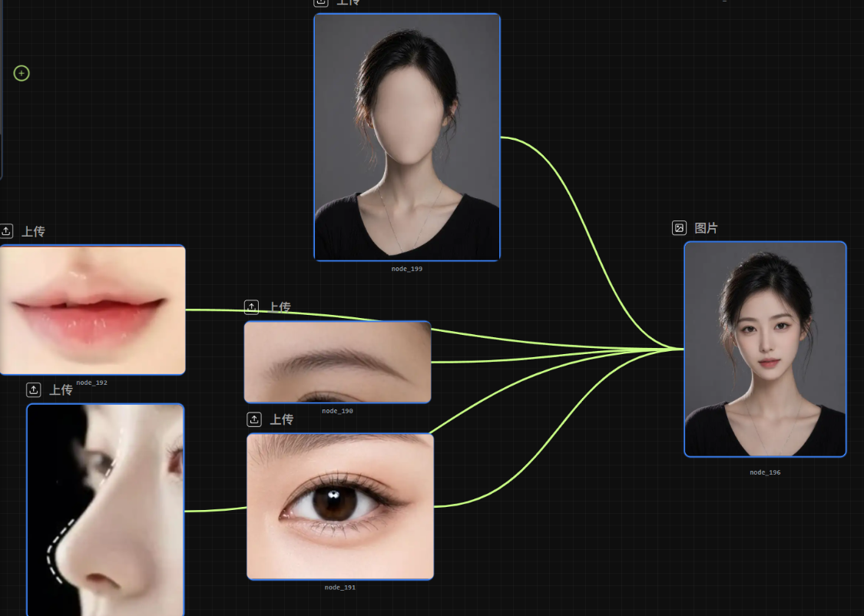Click the node_196 caption text
The height and width of the screenshot is (616, 864).
click(766, 472)
